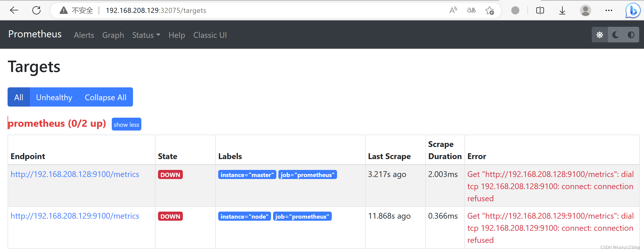644x252 pixels.
Task: Open Bing chat sidebar icon
Action: pos(633,11)
